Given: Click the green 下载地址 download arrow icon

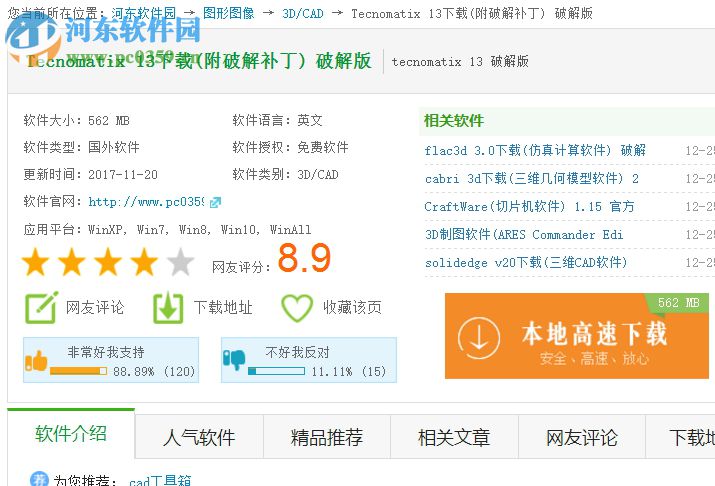Looking at the screenshot, I should click(168, 307).
